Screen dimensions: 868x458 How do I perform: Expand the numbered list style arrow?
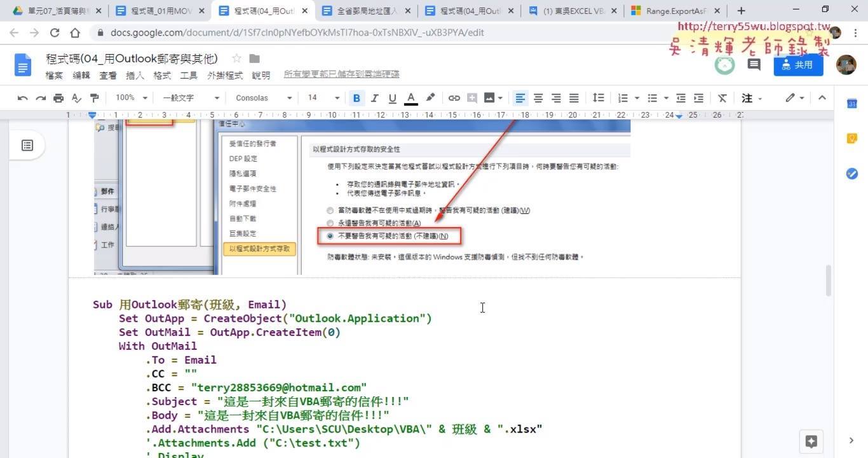click(x=636, y=98)
